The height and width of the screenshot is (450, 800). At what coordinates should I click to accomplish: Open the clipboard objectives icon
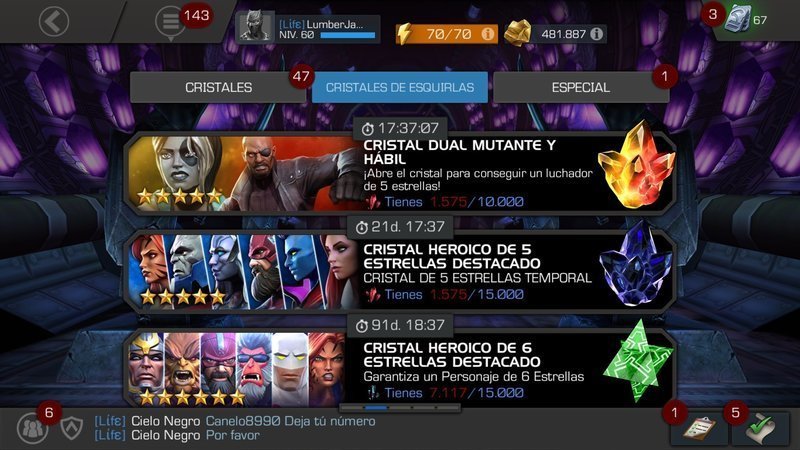[699, 428]
